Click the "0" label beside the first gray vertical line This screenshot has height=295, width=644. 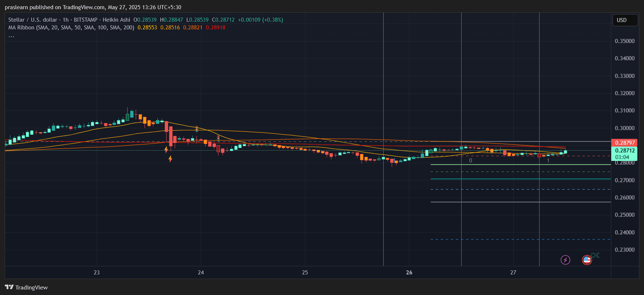coord(470,161)
